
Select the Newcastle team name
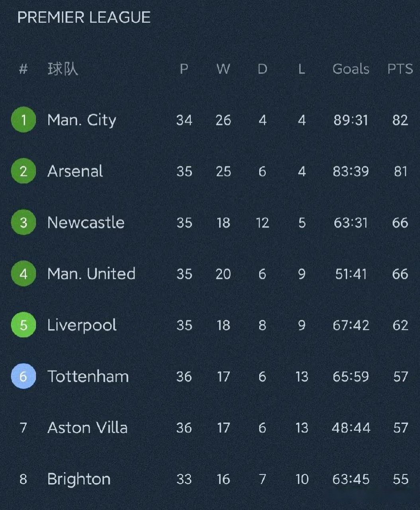86,222
